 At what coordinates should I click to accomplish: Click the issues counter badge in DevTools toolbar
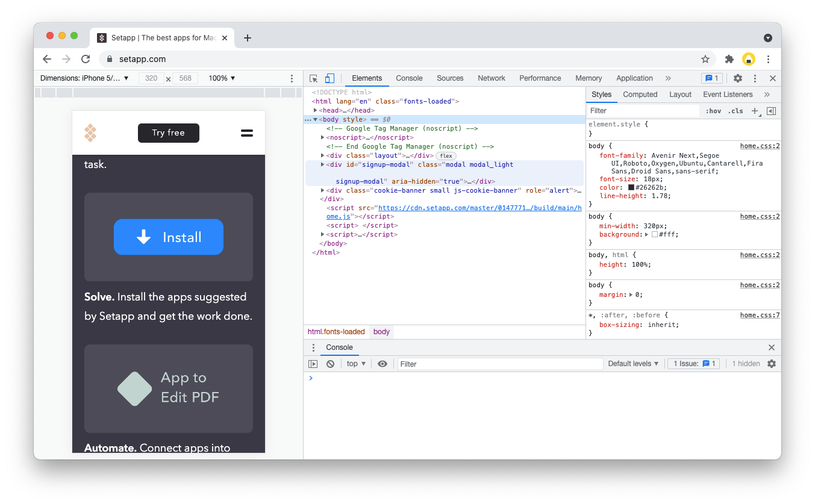[711, 78]
